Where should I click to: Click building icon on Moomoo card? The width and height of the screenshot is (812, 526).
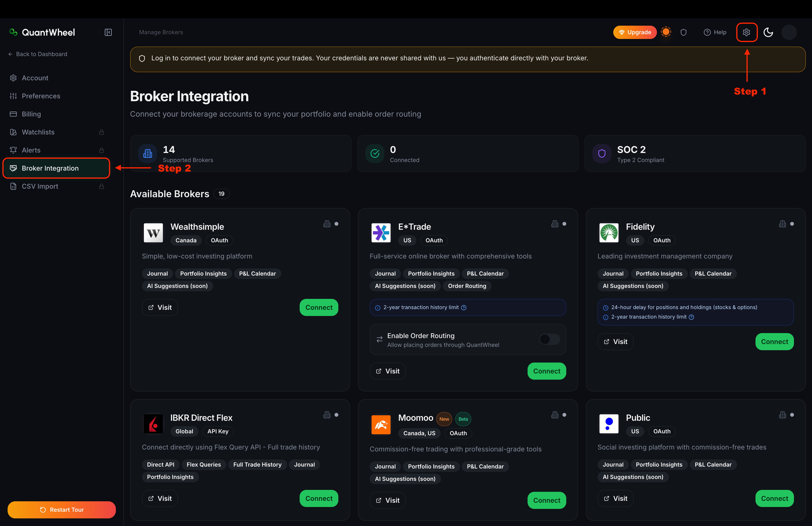(555, 415)
